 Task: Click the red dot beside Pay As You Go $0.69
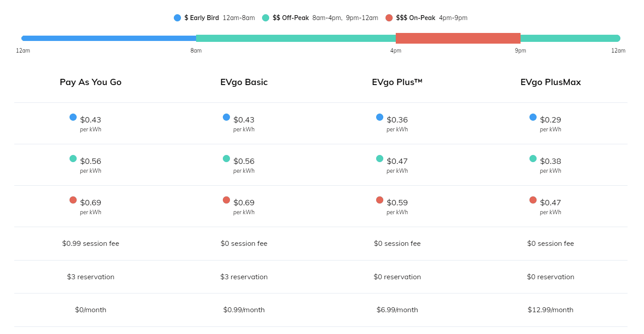click(x=73, y=200)
